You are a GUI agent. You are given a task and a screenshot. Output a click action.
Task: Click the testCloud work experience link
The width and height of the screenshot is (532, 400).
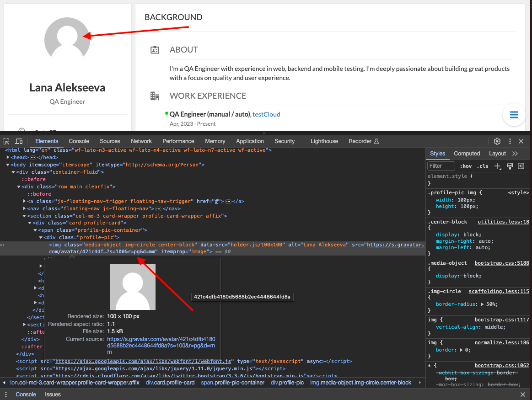[266, 114]
